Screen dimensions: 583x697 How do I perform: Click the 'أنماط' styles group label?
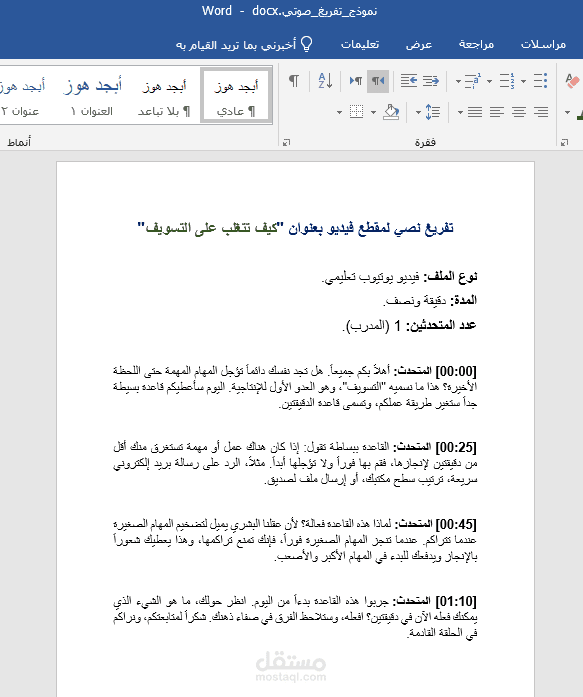pyautogui.click(x=19, y=142)
